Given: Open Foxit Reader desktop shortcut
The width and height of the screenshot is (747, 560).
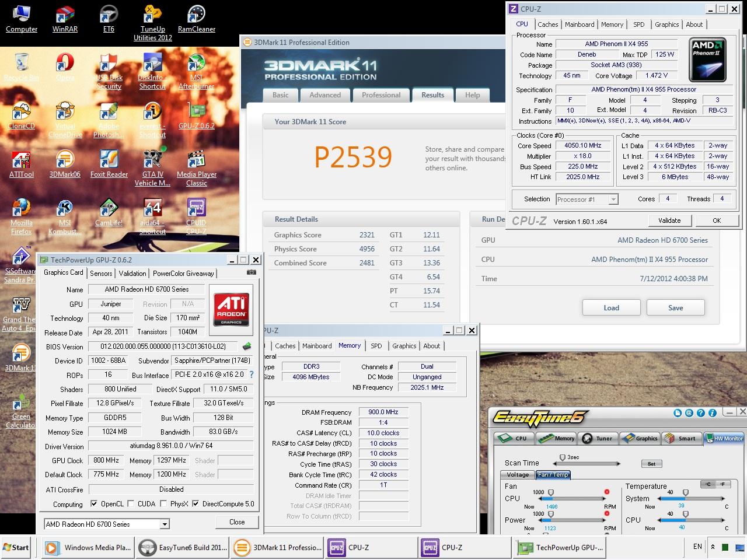Looking at the screenshot, I should tap(109, 164).
